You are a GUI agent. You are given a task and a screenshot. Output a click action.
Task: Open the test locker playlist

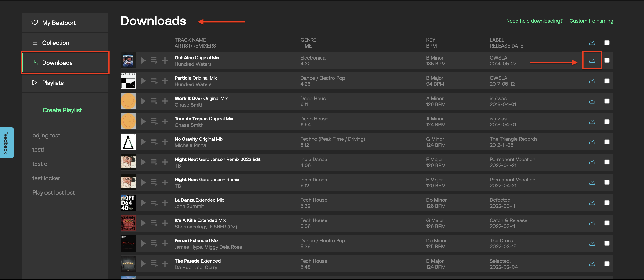click(x=46, y=178)
